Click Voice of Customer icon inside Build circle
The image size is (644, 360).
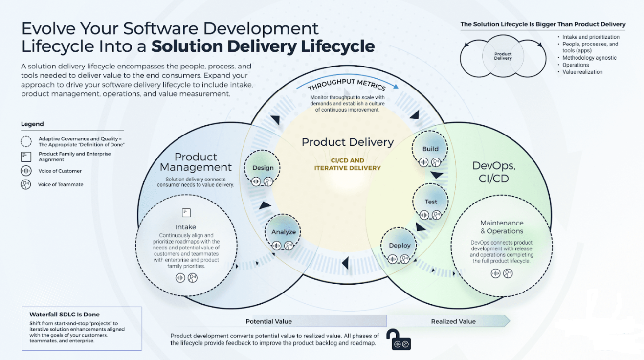tap(424, 162)
